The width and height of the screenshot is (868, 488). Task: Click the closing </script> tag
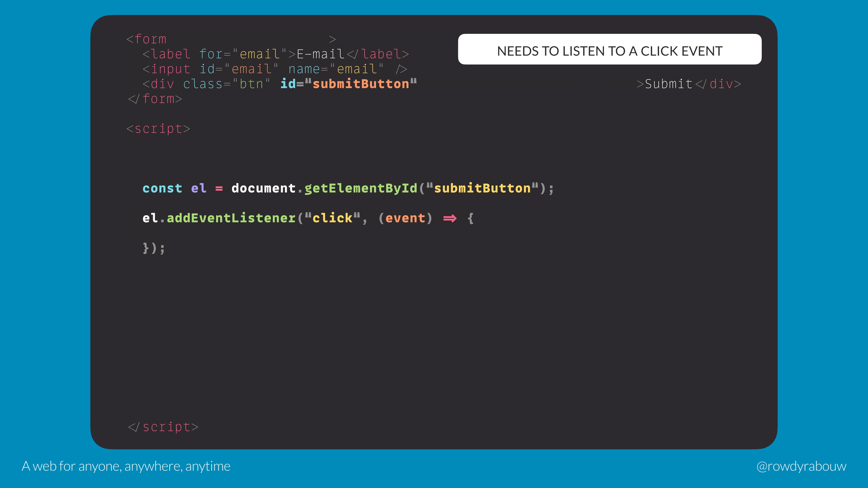(x=163, y=427)
